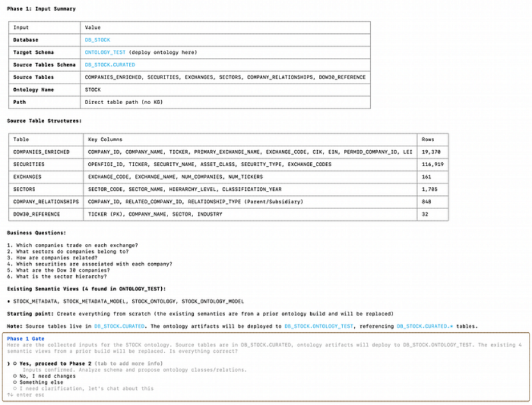The width and height of the screenshot is (532, 405).
Task: Click the COMPANIES_ENRICHED table name cell
Action: click(41, 152)
